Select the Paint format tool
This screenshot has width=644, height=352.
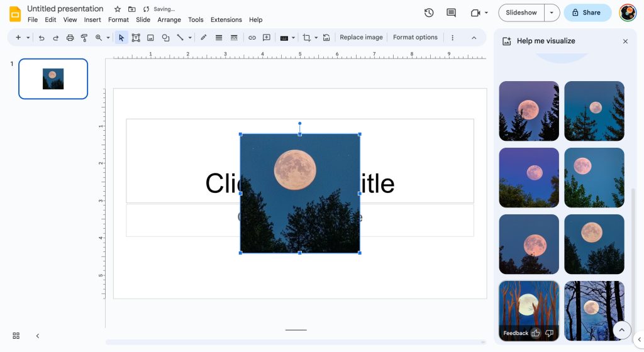(x=84, y=38)
